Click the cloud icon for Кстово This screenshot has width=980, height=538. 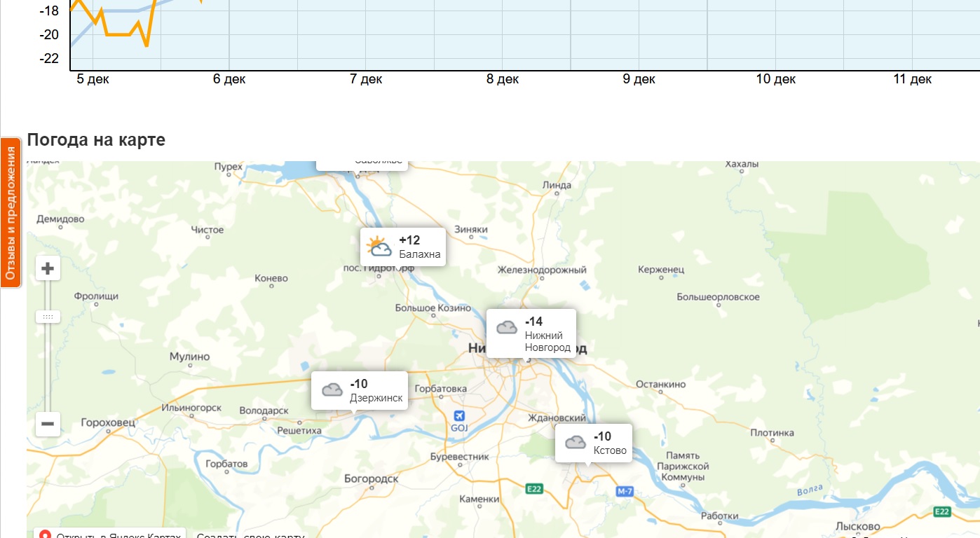(x=576, y=442)
